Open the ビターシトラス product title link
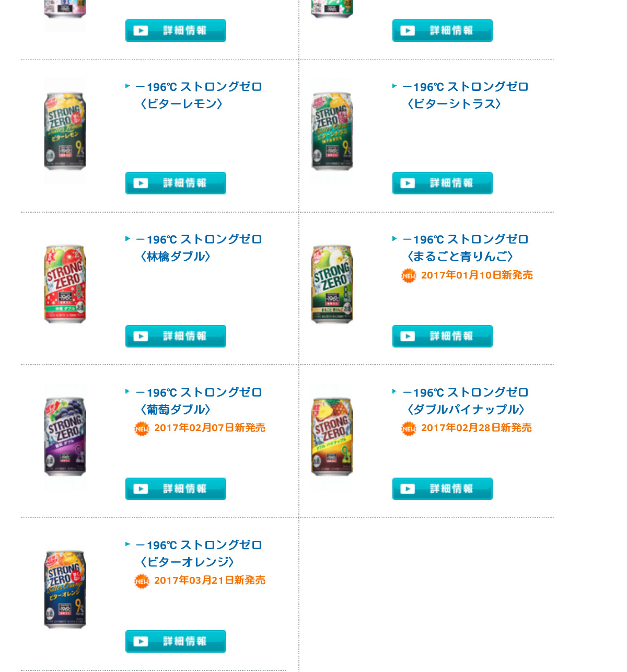Viewport: 627px width, 672px height. pyautogui.click(x=465, y=95)
